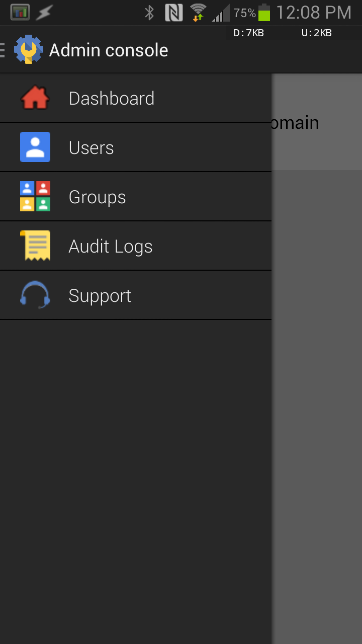Tap the lightning bolt notification icon
Image resolution: width=362 pixels, height=644 pixels.
coord(44,13)
